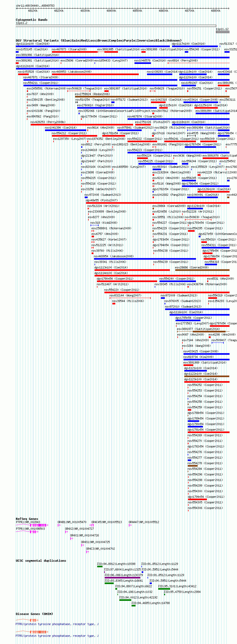
Task: Open the Cytogenetic Bands track title
Action: pos(31,20)
